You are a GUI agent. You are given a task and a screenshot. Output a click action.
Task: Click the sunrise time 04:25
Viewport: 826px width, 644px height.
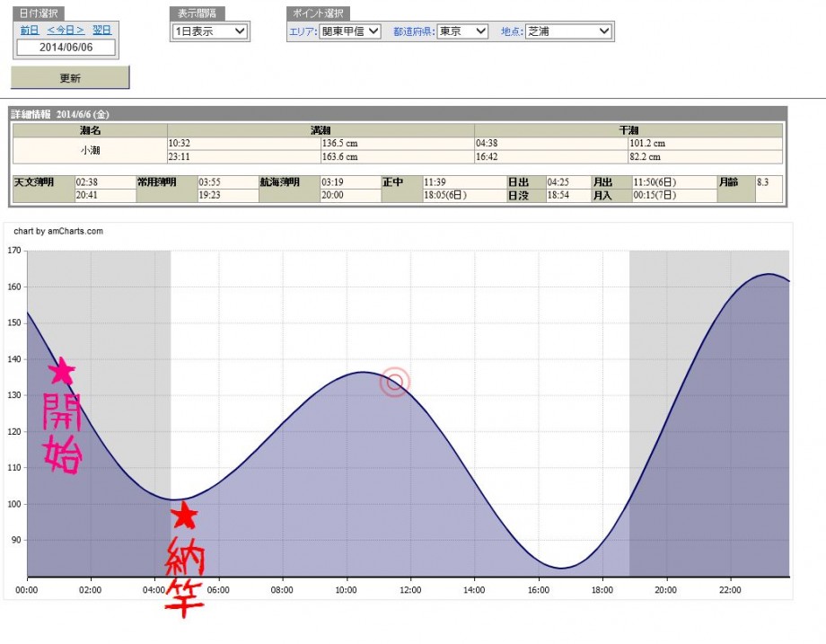tap(558, 182)
